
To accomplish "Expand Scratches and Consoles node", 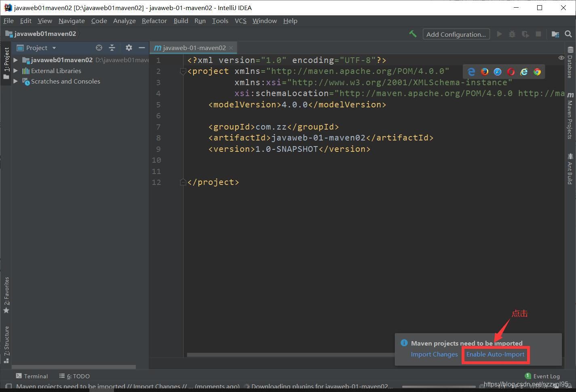I will [15, 81].
